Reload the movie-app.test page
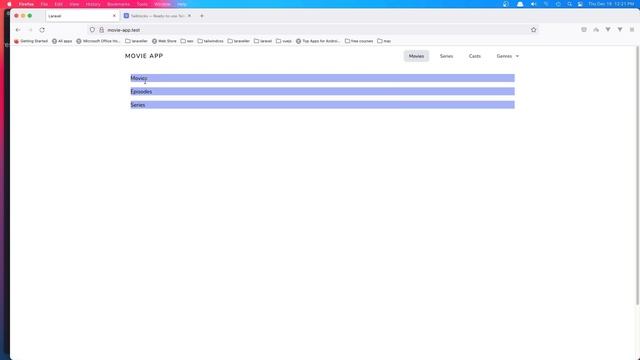The width and height of the screenshot is (640, 360). (42, 30)
